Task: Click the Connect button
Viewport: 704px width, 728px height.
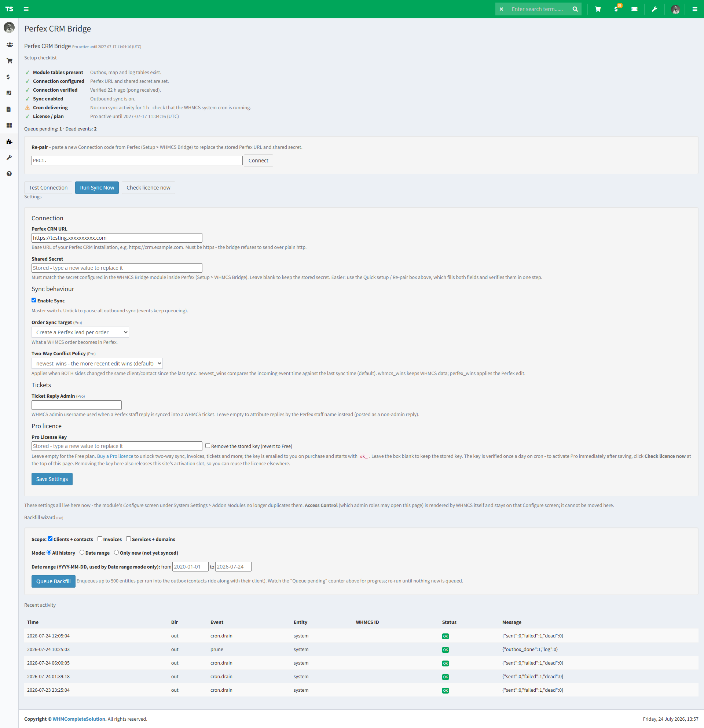Action: click(x=258, y=161)
